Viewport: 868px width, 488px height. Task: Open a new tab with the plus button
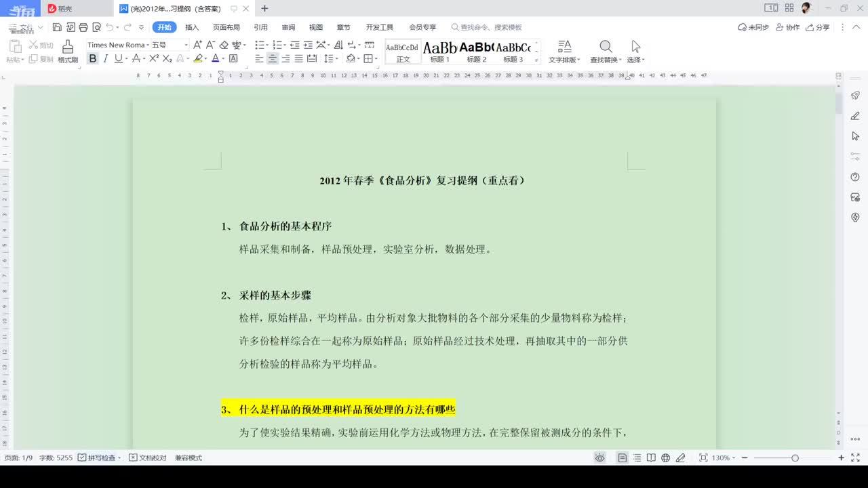coord(264,8)
